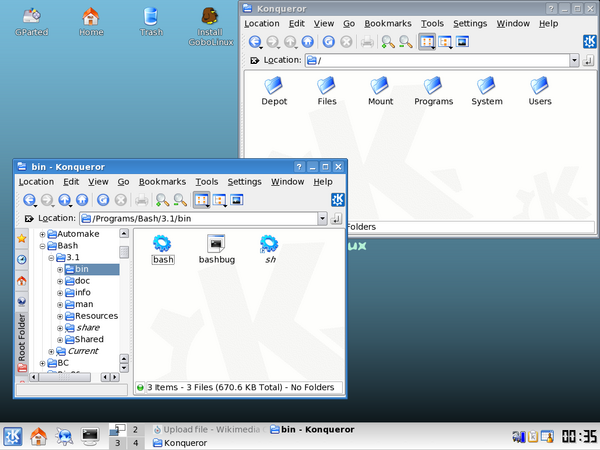The width and height of the screenshot is (600, 450).
Task: Open the bashbug script file icon
Action: click(215, 243)
